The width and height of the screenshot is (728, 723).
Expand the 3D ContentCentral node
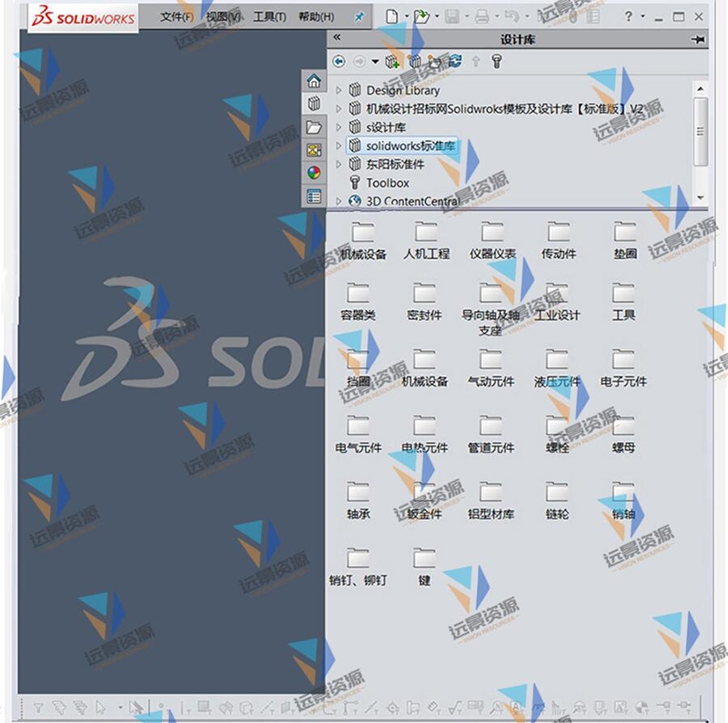click(339, 201)
